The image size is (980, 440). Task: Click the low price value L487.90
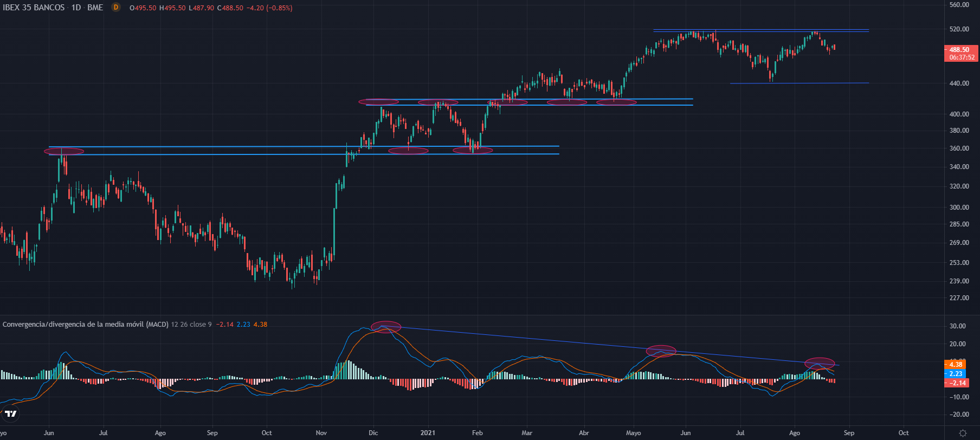click(201, 8)
